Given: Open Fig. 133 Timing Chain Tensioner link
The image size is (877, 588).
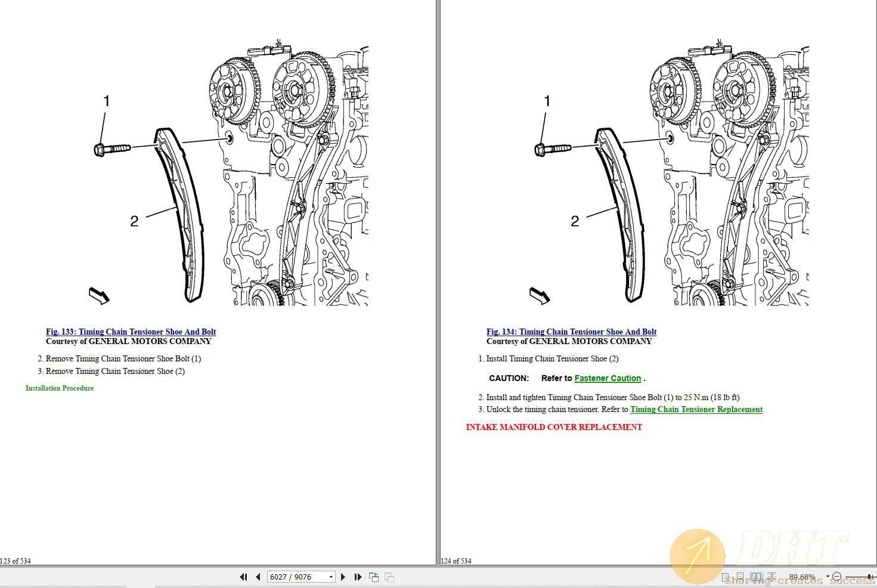Looking at the screenshot, I should (131, 332).
